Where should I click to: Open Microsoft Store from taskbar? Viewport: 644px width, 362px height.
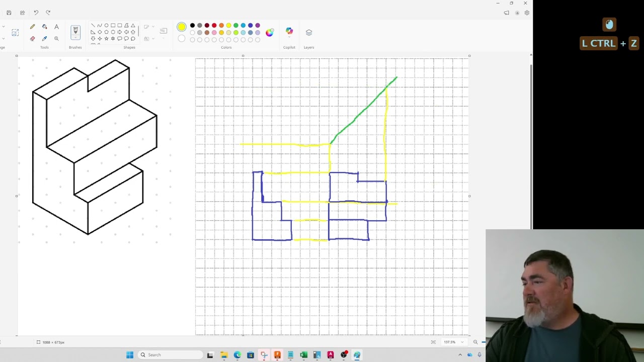[251, 355]
